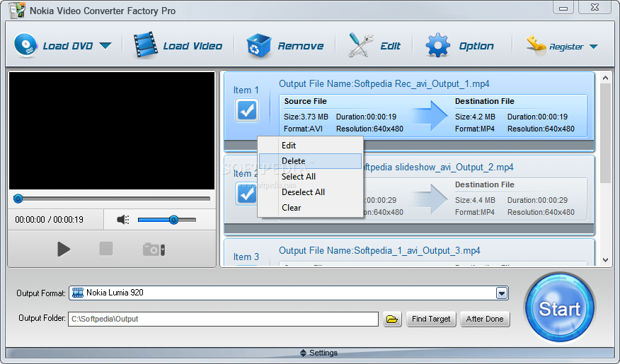
Task: Expand the Settings panel bar
Action: coord(310,353)
